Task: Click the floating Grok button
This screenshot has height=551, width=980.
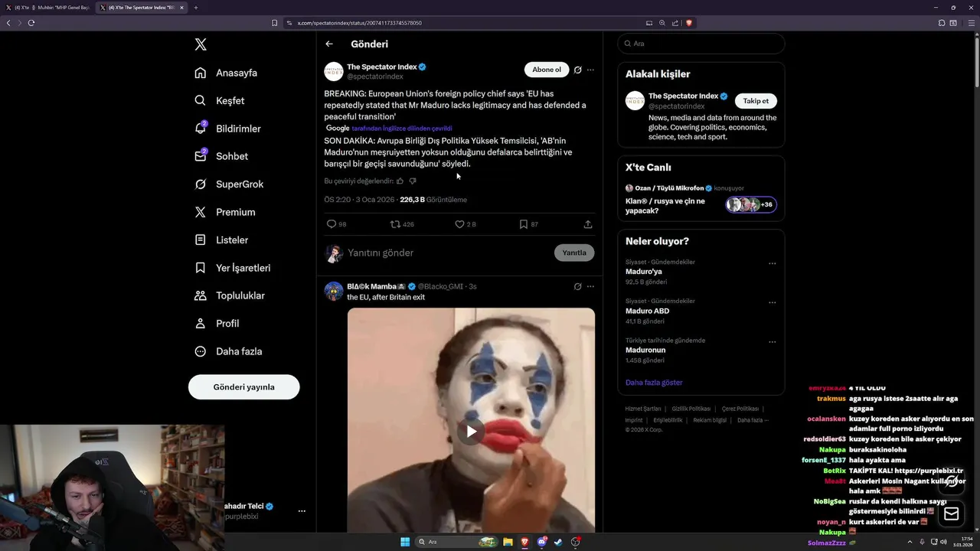Action: pos(952,481)
